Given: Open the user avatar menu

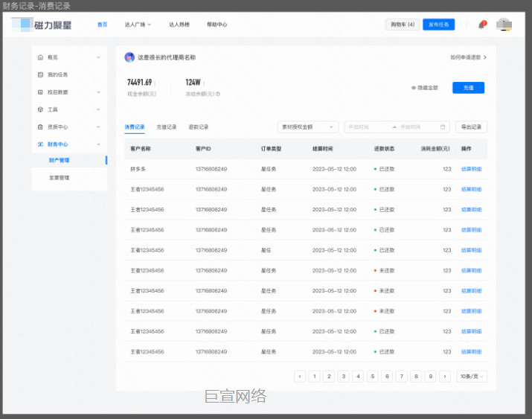Looking at the screenshot, I should point(504,25).
